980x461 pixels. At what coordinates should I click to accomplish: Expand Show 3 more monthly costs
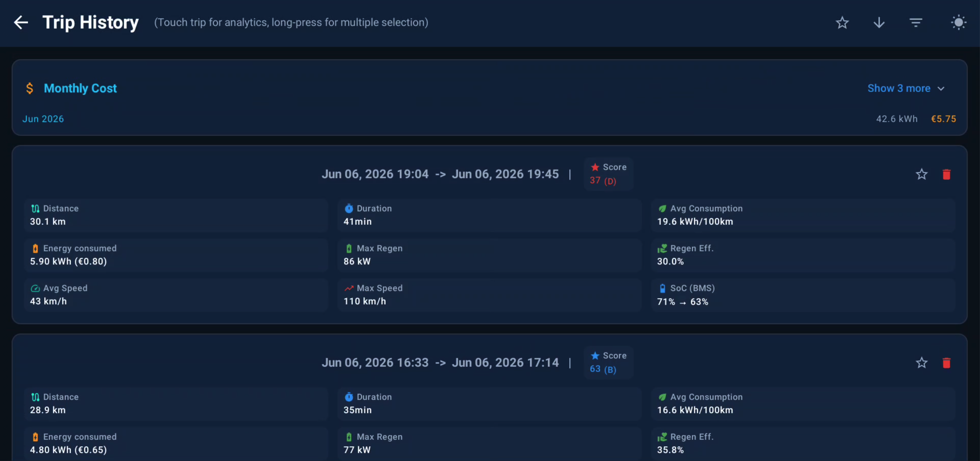[x=906, y=88]
